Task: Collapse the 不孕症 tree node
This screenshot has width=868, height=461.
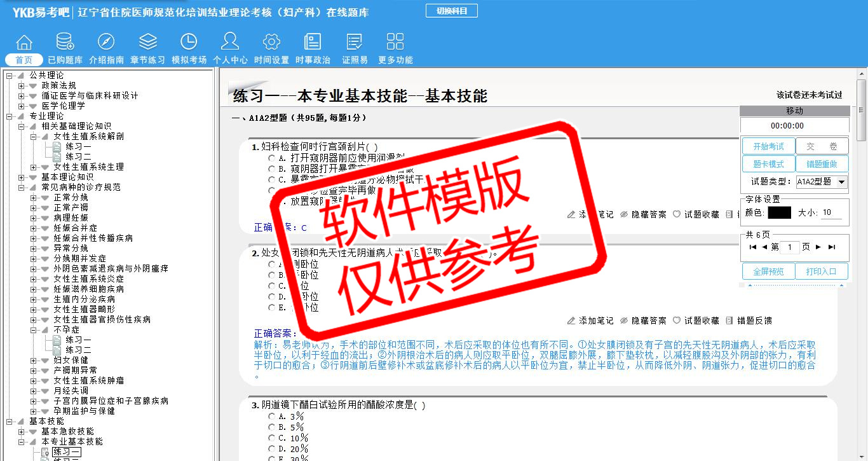Action: (x=34, y=330)
